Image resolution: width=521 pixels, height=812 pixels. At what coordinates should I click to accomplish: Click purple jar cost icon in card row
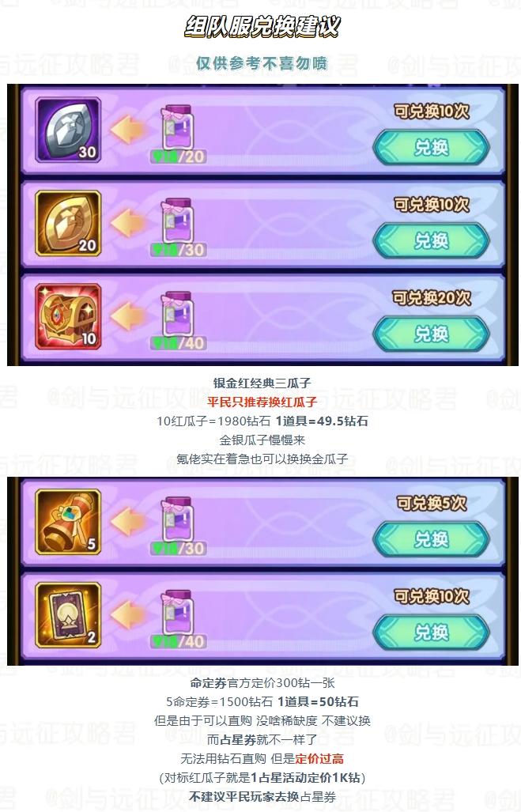(x=177, y=613)
